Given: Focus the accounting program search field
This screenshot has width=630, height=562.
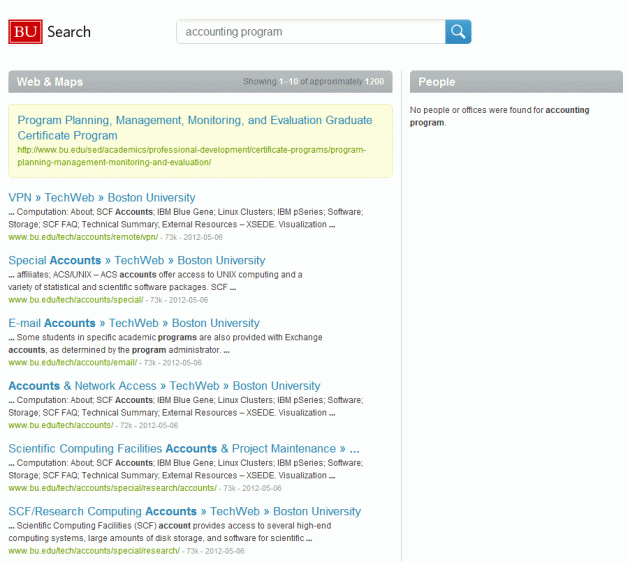Looking at the screenshot, I should click(311, 32).
